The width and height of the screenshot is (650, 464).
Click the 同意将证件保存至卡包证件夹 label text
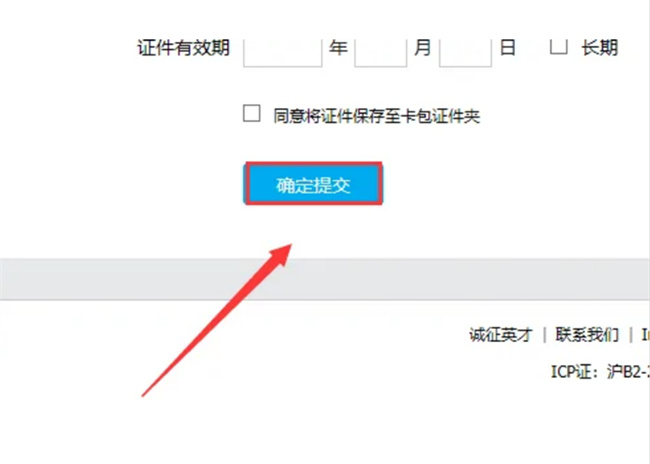(376, 116)
